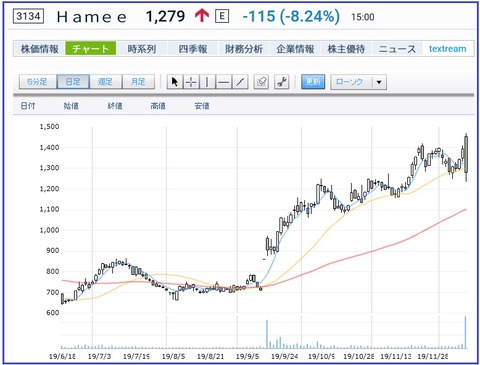Viewport: 480px width, 365px height.
Task: Open the 四季報 tab
Action: click(x=193, y=49)
